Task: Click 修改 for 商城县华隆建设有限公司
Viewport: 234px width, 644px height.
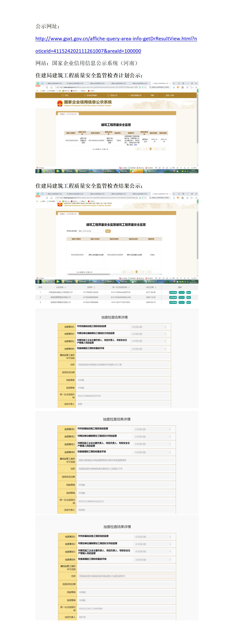Action: pyautogui.click(x=188, y=303)
